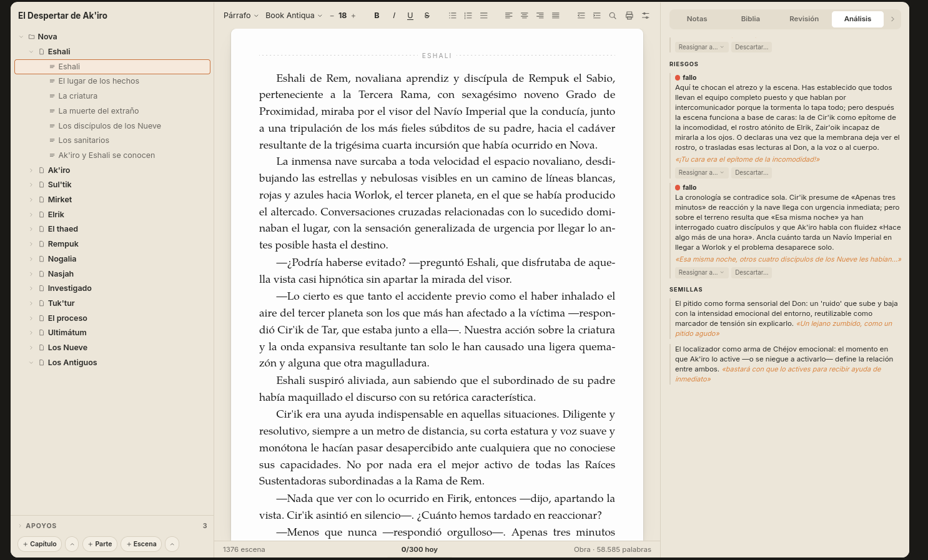
Task: Click the first Descartar... button under Riesgos
Action: (751, 172)
